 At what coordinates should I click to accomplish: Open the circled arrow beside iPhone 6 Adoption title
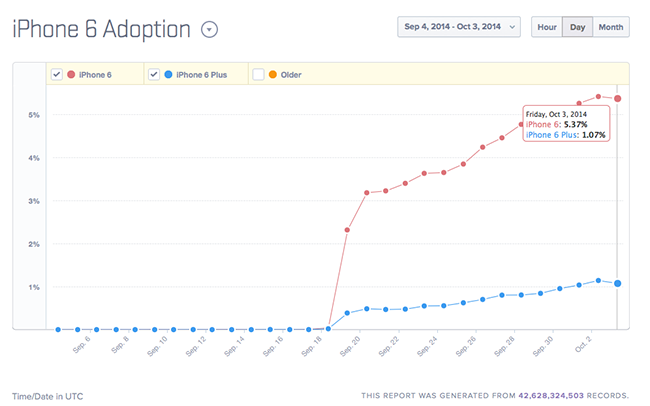coord(209,28)
